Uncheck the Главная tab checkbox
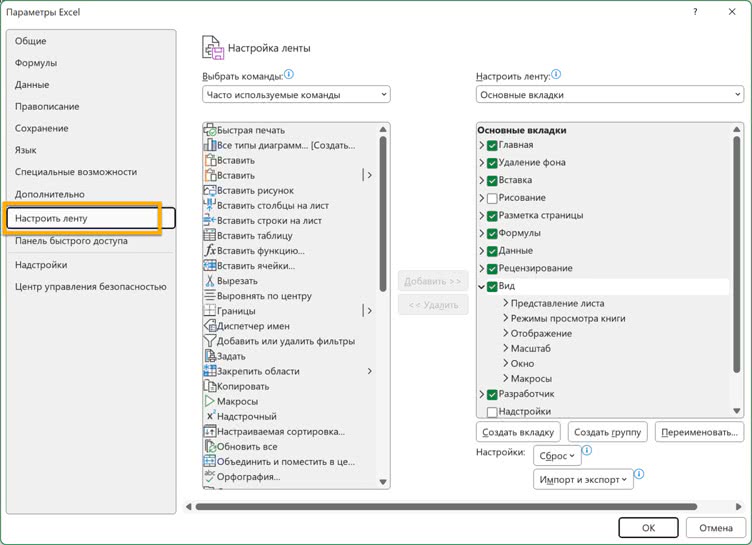This screenshot has height=545, width=752. 492,145
